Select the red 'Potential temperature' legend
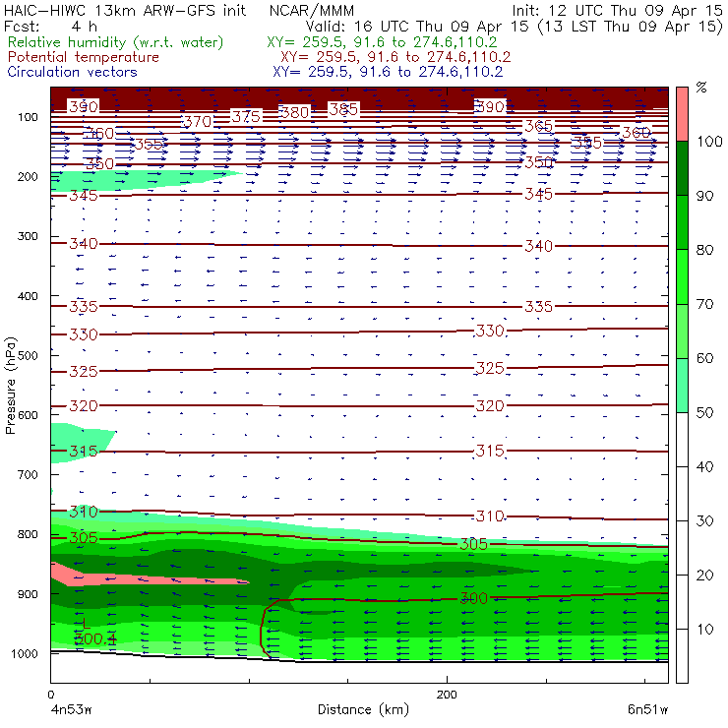The width and height of the screenshot is (728, 728). pos(83,57)
